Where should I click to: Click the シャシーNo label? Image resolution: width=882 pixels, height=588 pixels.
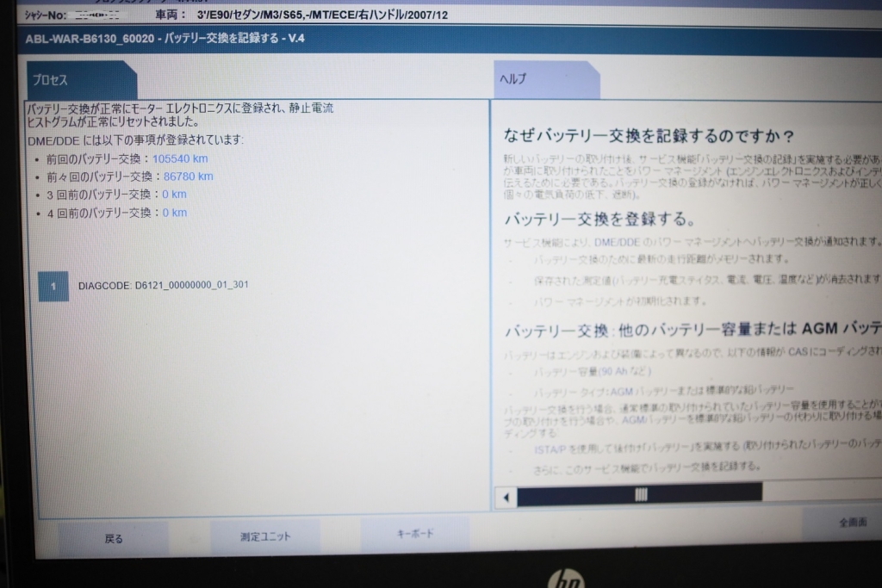click(x=46, y=15)
